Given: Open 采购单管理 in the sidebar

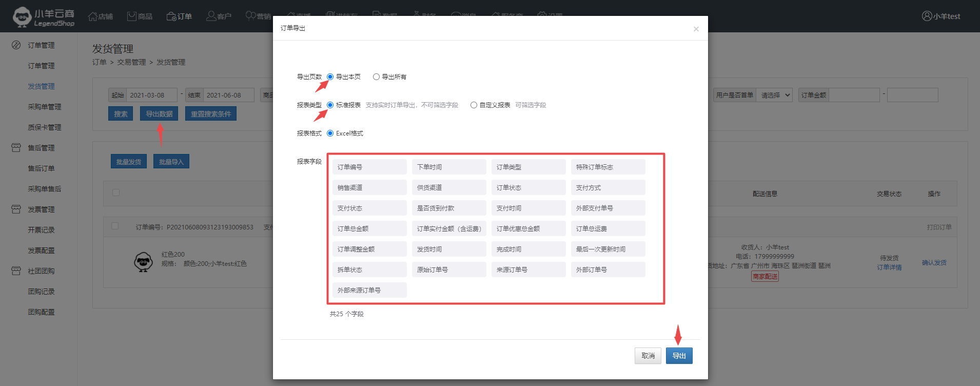Looking at the screenshot, I should coord(44,107).
